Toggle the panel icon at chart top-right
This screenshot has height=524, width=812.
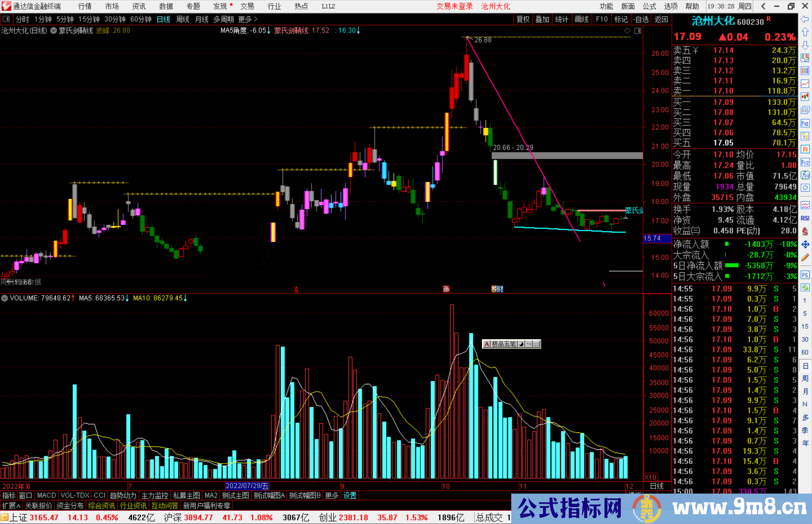(x=638, y=31)
